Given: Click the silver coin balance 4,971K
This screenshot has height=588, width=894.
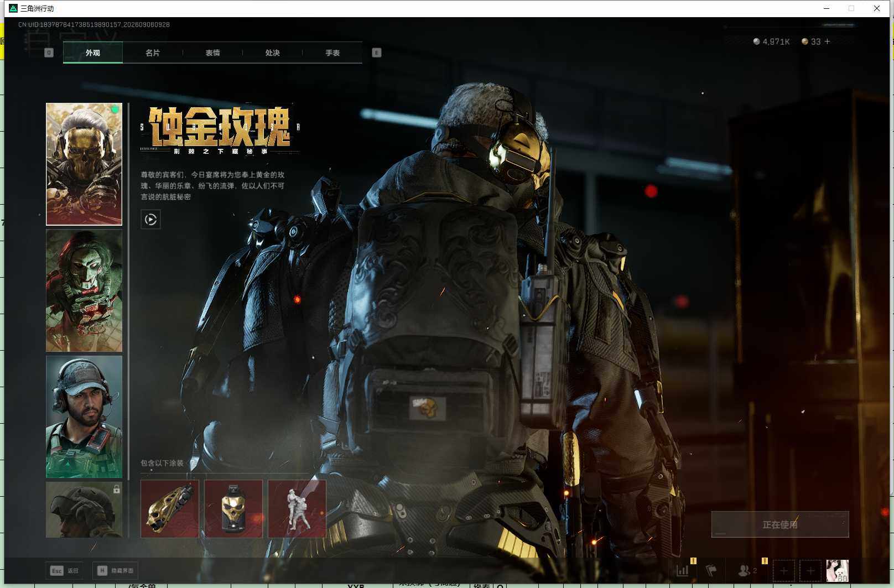Looking at the screenshot, I should [771, 41].
